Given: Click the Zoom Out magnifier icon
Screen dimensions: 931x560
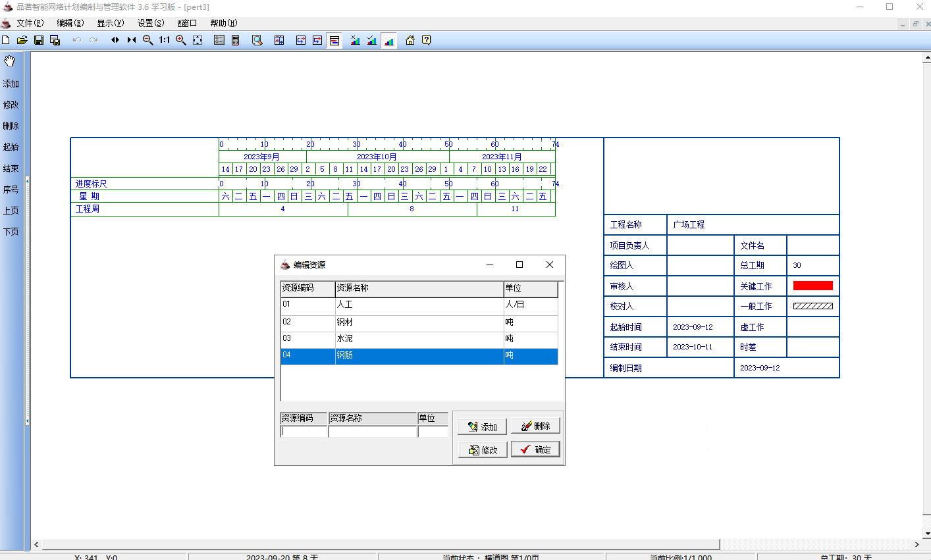Looking at the screenshot, I should pos(148,40).
